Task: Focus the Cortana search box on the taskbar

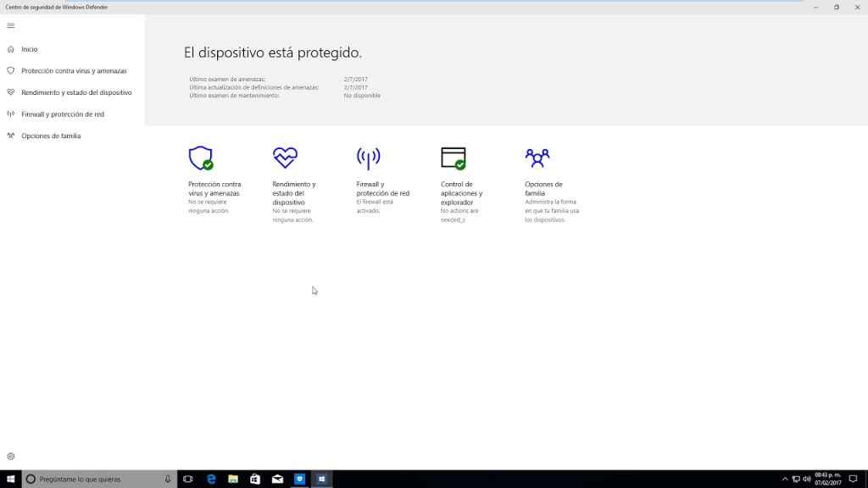Action: [x=100, y=480]
